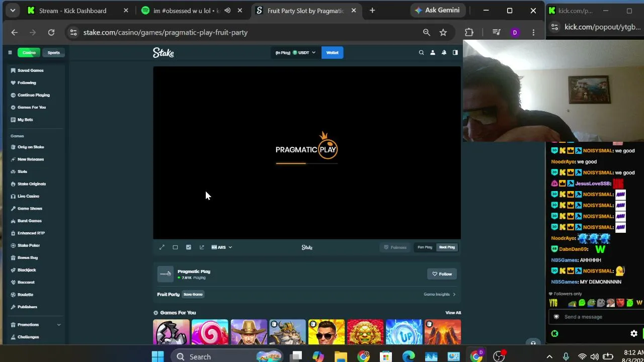This screenshot has width=644, height=362.
Task: Follow Pragmatic Play provider
Action: pyautogui.click(x=442, y=274)
